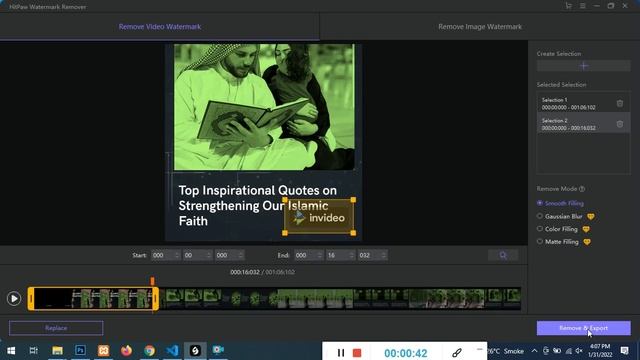The image size is (640, 360).
Task: Minimize the recorder toolbar
Action: 479,349
